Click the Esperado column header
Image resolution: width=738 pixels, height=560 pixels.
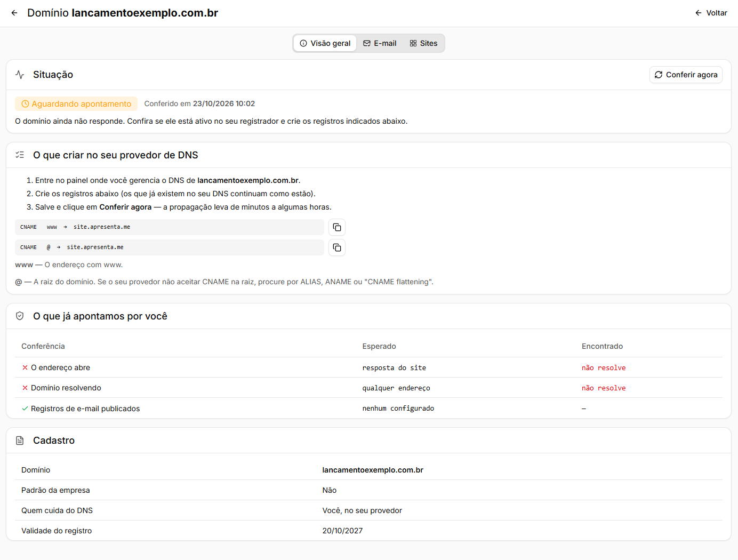tap(379, 346)
